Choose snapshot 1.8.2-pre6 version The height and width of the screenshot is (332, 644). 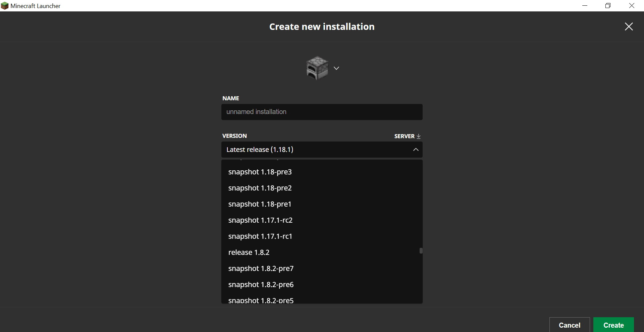pyautogui.click(x=261, y=285)
